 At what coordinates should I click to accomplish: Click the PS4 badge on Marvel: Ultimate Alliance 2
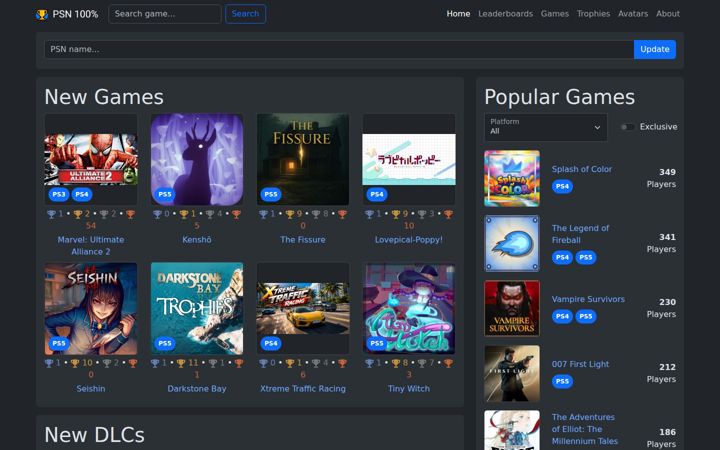tap(82, 194)
